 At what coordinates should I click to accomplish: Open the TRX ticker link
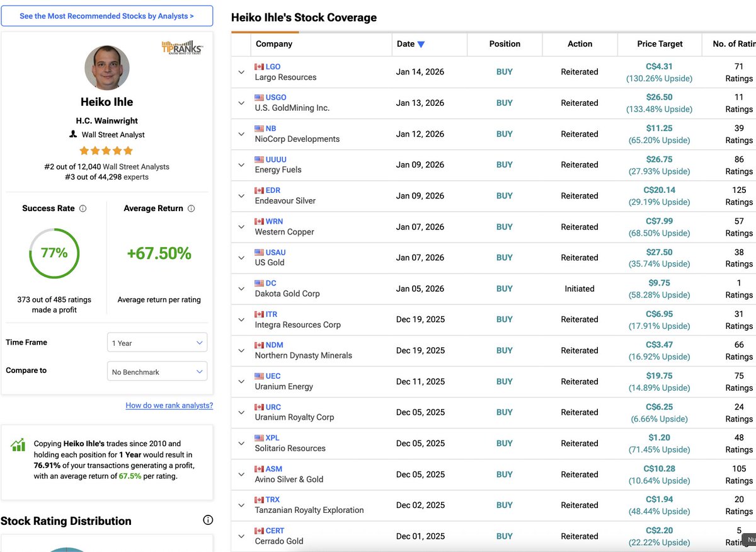[x=272, y=500]
